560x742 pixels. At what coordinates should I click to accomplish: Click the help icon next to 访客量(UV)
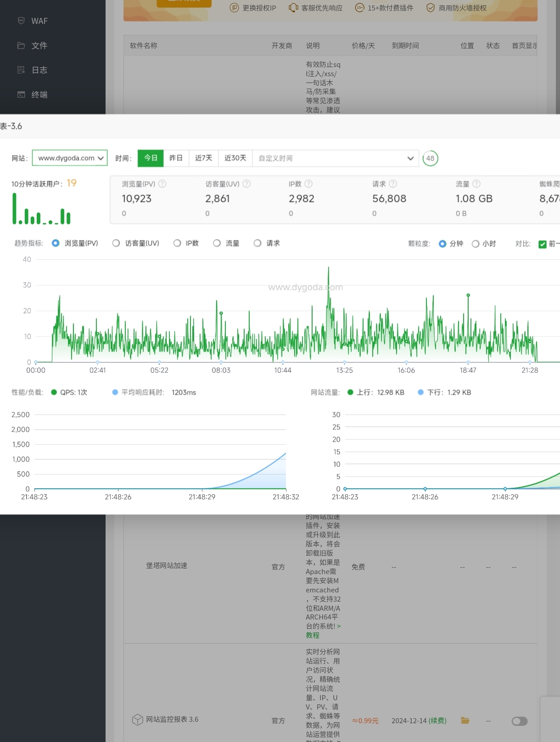click(246, 184)
